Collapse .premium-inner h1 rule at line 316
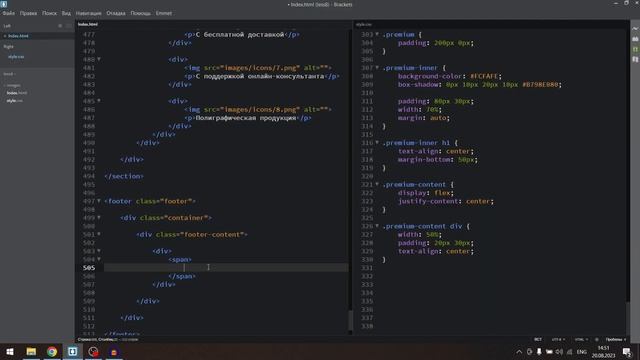This screenshot has height=360, width=640. coord(377,142)
